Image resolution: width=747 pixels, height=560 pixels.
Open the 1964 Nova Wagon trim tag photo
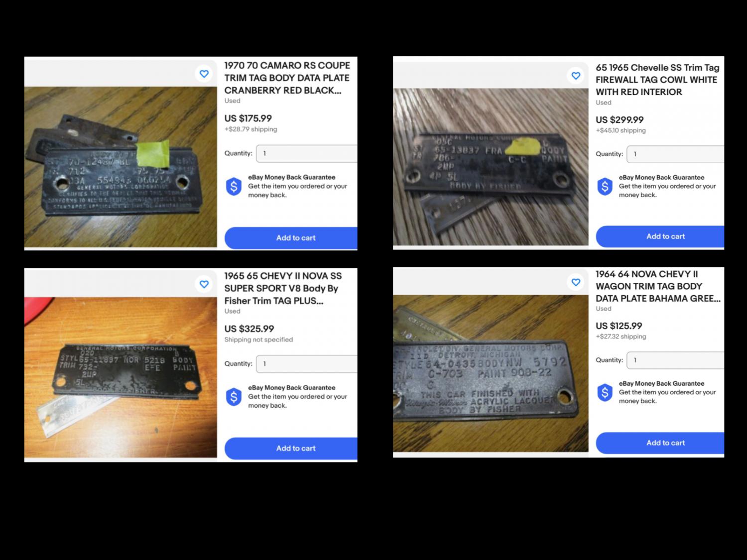[x=491, y=373]
